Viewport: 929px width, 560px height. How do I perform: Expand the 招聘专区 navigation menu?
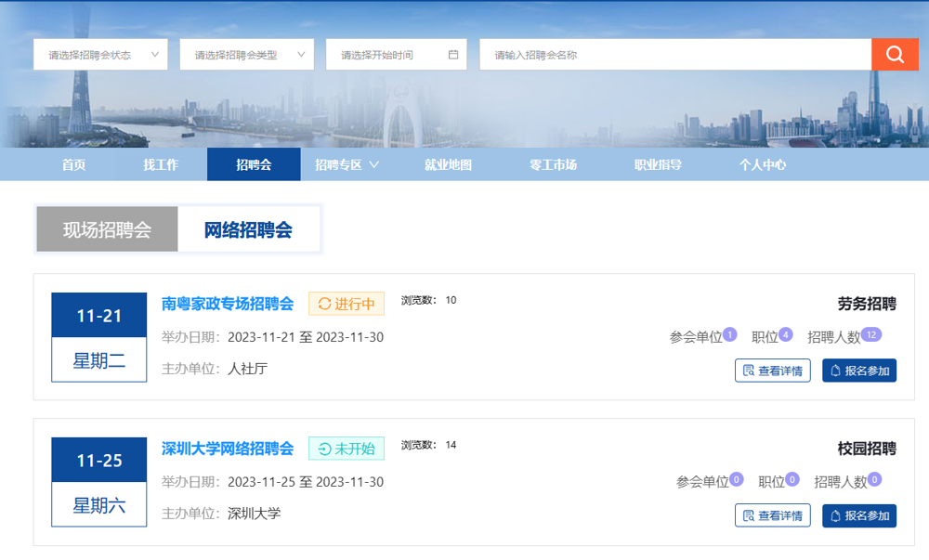tap(347, 164)
